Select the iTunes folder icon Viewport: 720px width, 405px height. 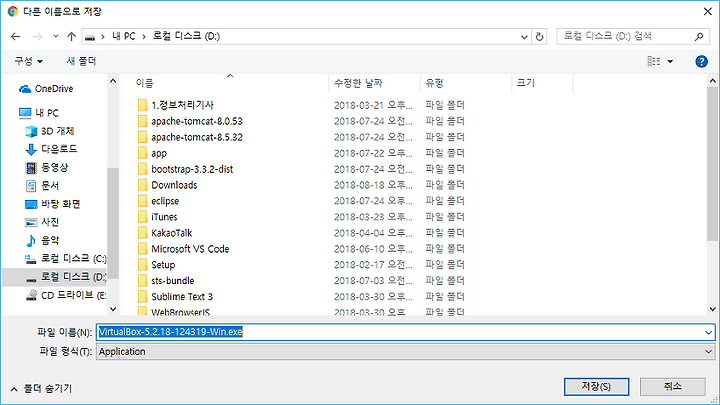(143, 217)
